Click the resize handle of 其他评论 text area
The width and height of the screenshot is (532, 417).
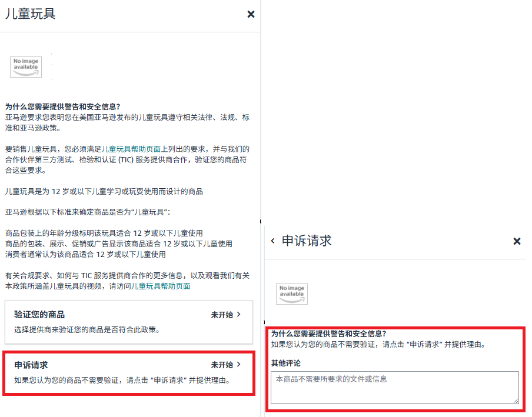point(516,401)
